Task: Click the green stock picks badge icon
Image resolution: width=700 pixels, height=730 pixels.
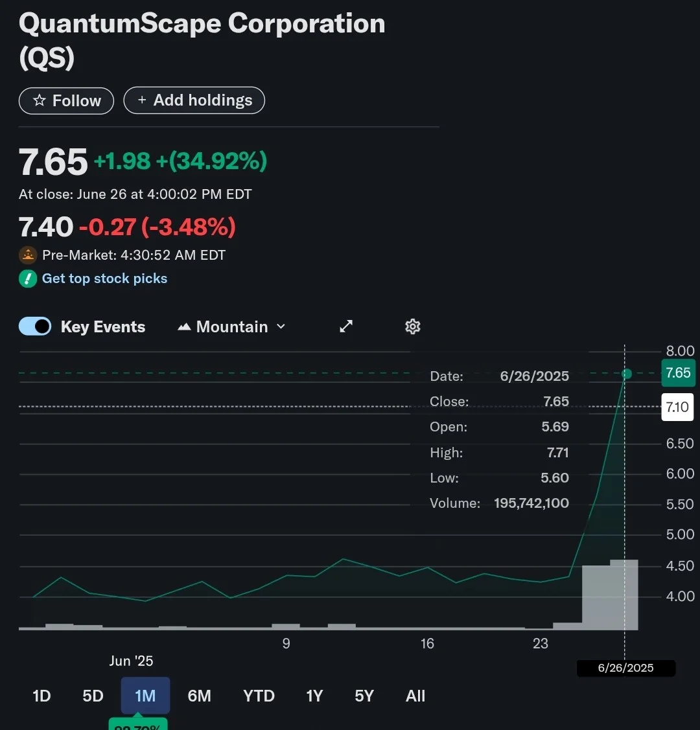Action: coord(28,279)
